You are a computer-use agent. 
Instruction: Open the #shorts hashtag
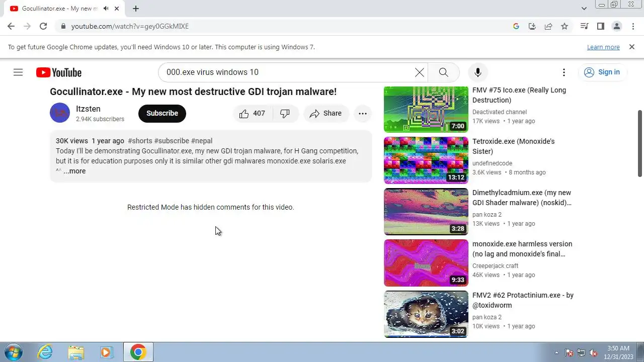coord(140,141)
